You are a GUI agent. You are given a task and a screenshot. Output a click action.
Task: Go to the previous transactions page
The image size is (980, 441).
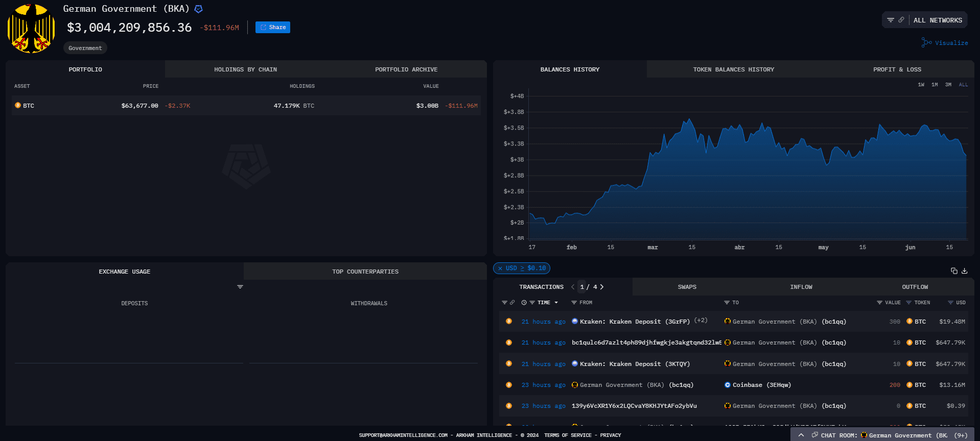573,287
